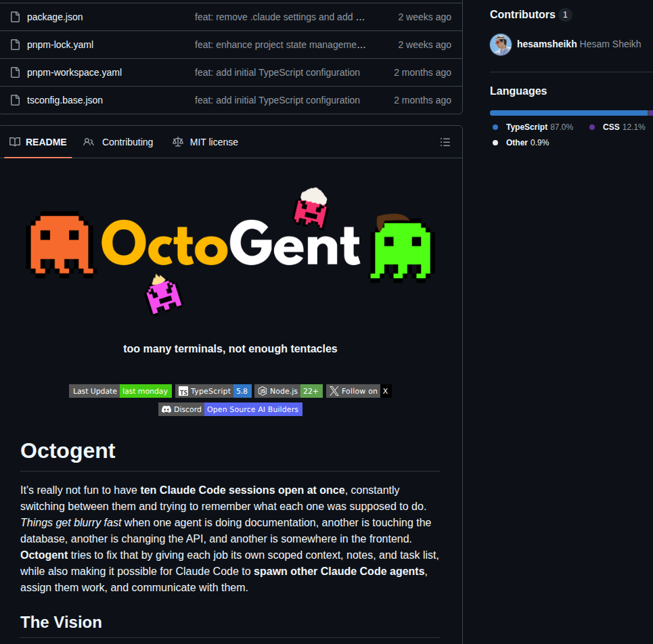The width and height of the screenshot is (653, 644).
Task: Click the purple CSS language bar segment
Action: pyautogui.click(x=650, y=113)
